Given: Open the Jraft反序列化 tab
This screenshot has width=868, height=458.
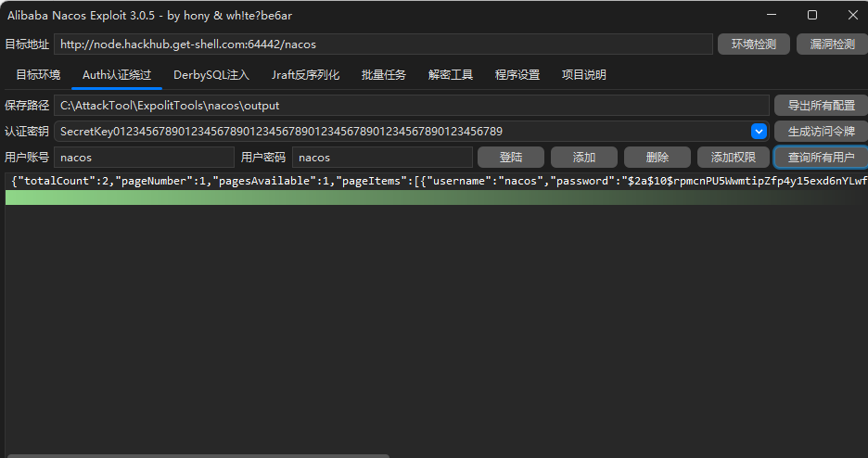Looking at the screenshot, I should click(x=306, y=75).
